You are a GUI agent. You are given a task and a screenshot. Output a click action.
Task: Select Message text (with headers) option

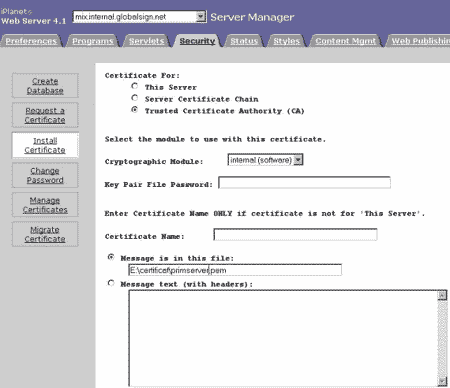pos(111,283)
